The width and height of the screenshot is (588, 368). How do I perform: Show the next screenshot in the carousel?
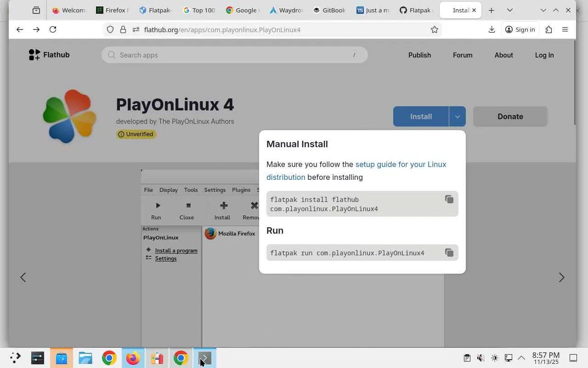[x=561, y=277]
